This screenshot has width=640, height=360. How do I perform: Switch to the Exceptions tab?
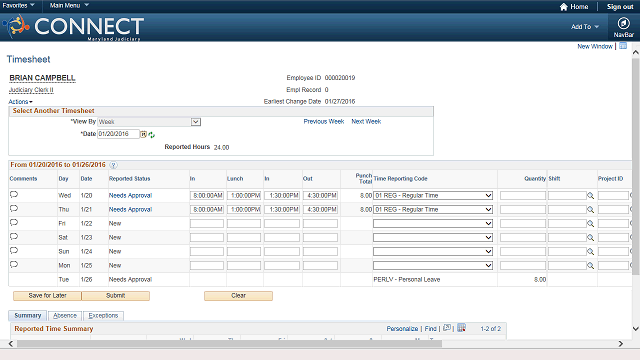103,316
